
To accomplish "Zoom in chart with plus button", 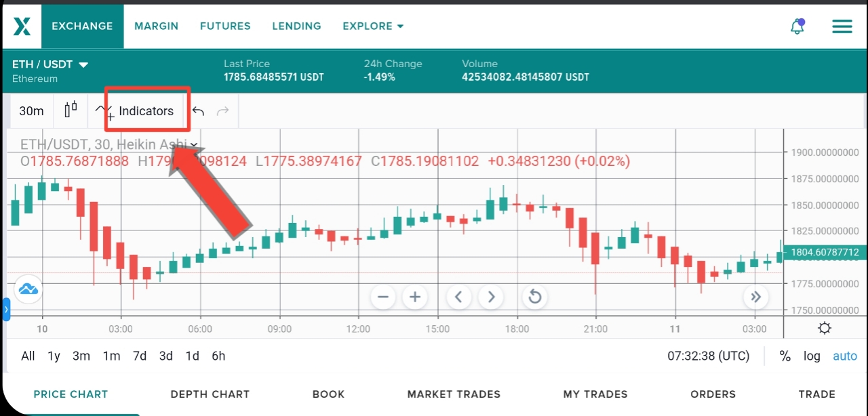I will tap(415, 297).
